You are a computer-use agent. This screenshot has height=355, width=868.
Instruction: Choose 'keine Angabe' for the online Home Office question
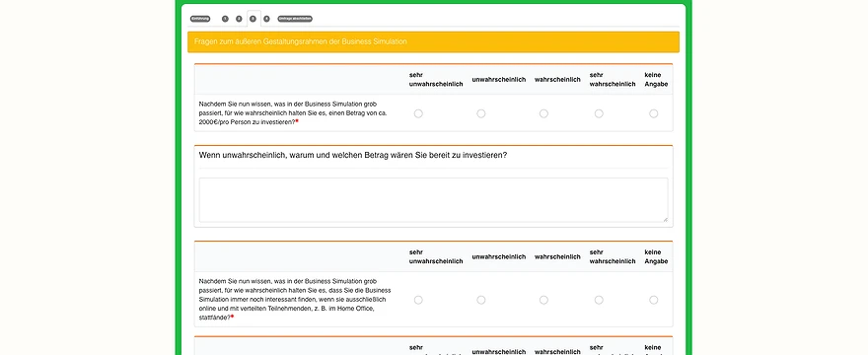pos(654,300)
